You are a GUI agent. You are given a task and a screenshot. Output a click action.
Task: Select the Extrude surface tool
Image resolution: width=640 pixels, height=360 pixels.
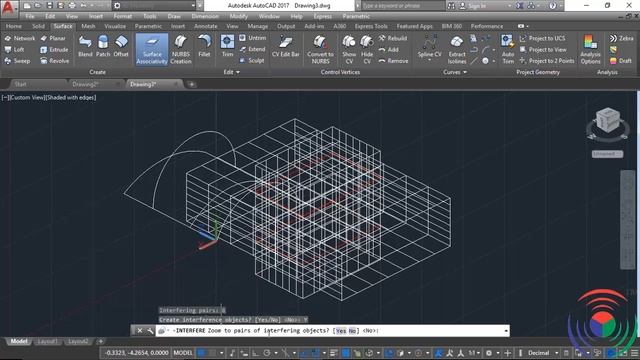click(x=54, y=49)
